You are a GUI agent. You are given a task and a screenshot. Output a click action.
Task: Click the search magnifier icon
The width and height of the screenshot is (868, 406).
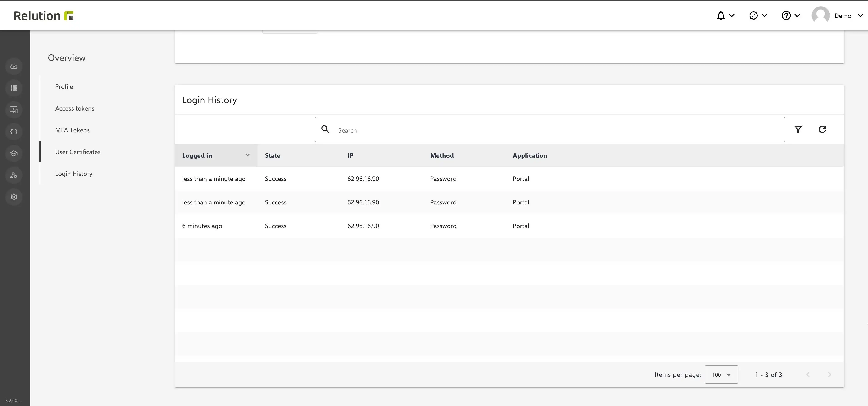(325, 129)
